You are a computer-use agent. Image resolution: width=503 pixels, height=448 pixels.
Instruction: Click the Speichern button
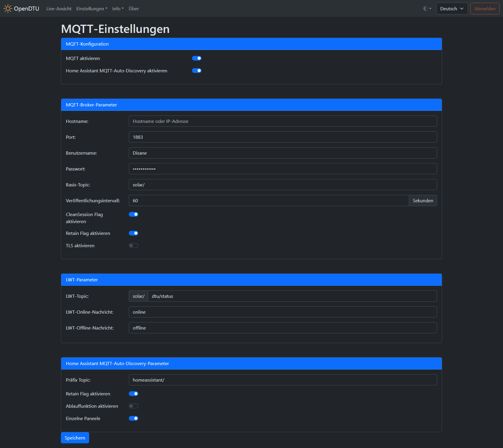[75, 438]
